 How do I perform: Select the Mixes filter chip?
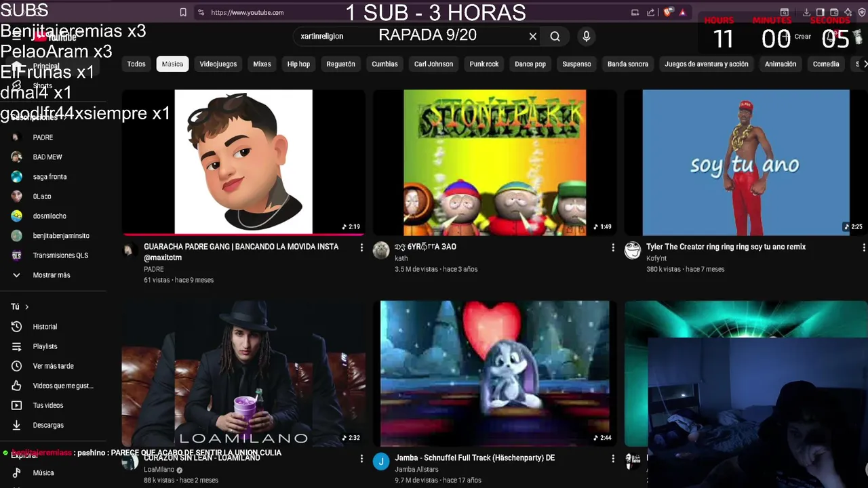262,64
